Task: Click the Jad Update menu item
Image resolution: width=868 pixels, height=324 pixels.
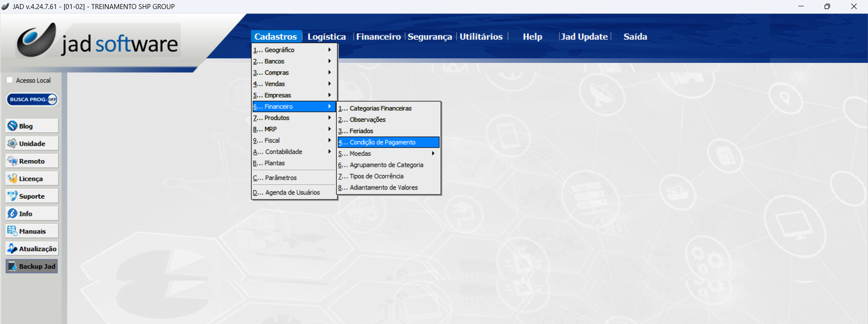Action: point(584,37)
